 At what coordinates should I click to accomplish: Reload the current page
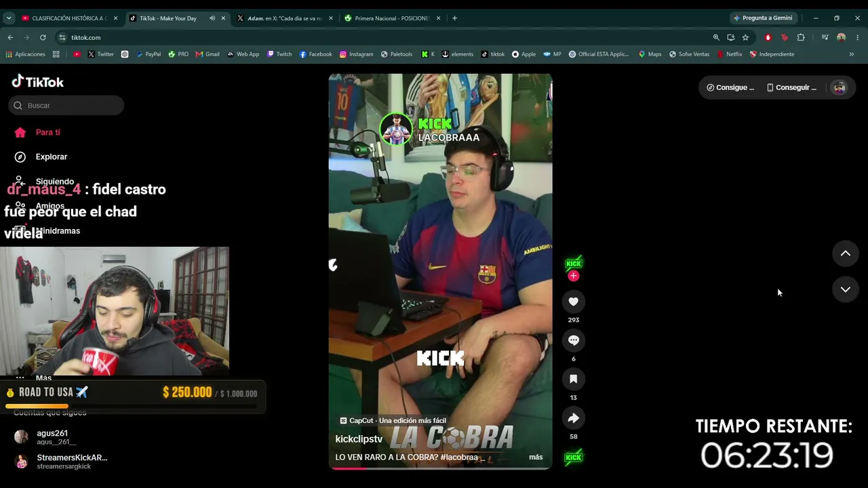43,37
